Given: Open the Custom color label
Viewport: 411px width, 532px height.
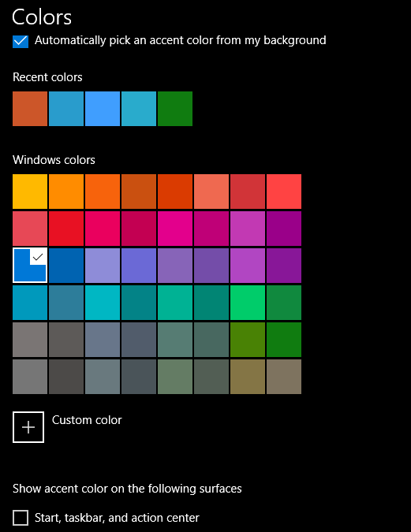Looking at the screenshot, I should [x=87, y=420].
